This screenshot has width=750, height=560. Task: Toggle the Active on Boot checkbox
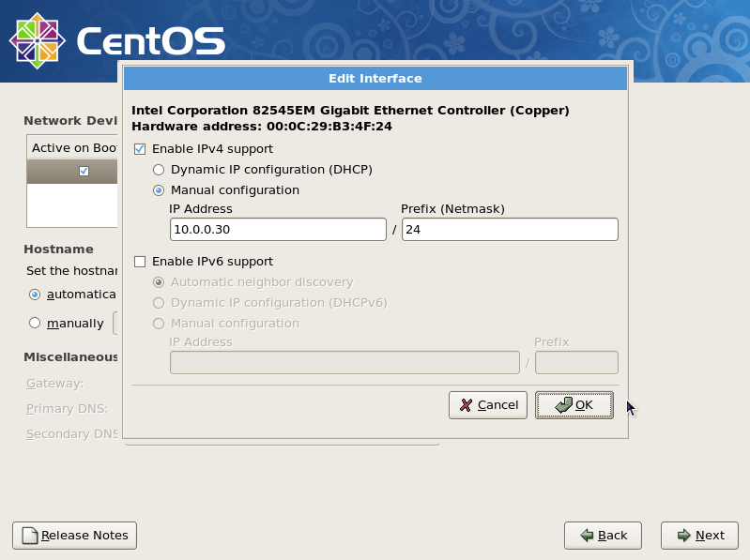[x=84, y=171]
